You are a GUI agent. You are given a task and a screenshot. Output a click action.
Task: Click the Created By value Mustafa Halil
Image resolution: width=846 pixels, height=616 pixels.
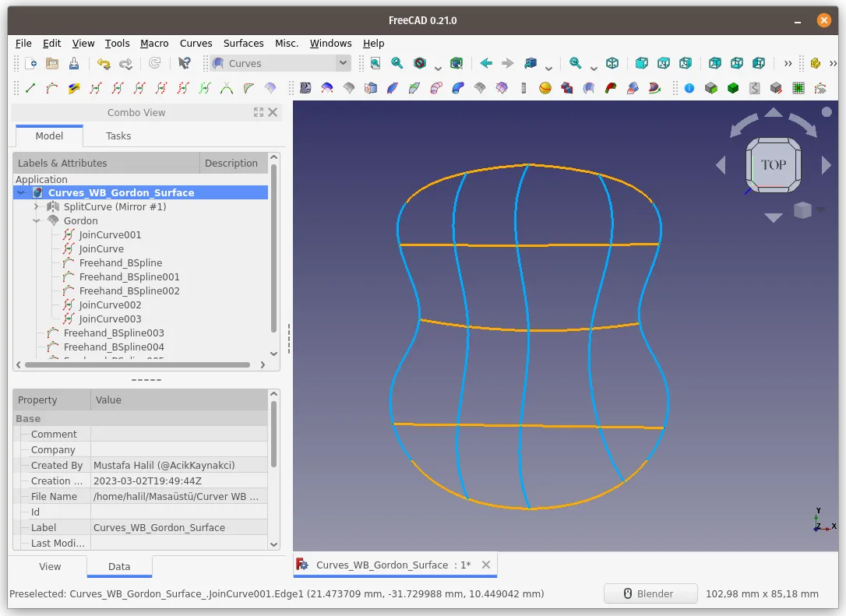[x=179, y=465]
